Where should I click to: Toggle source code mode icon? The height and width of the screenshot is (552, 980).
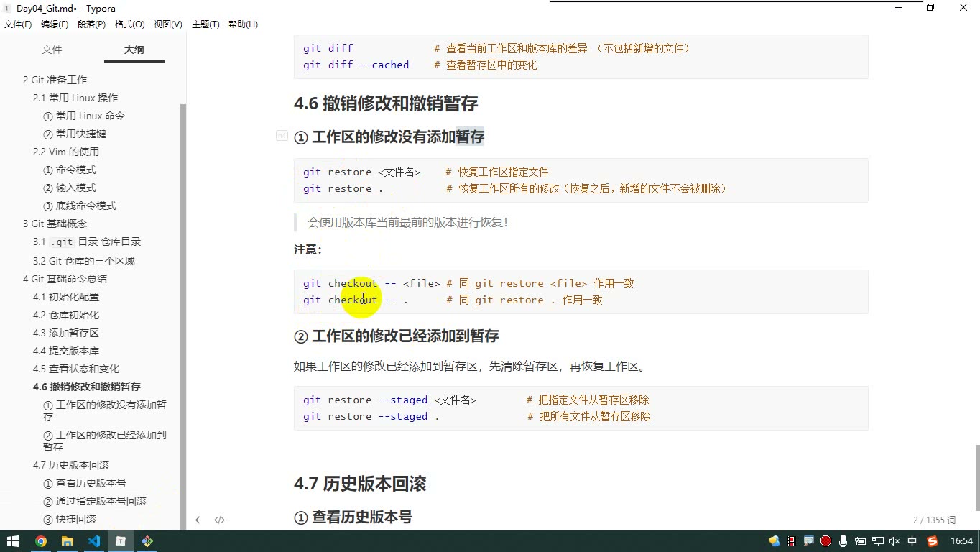220,520
